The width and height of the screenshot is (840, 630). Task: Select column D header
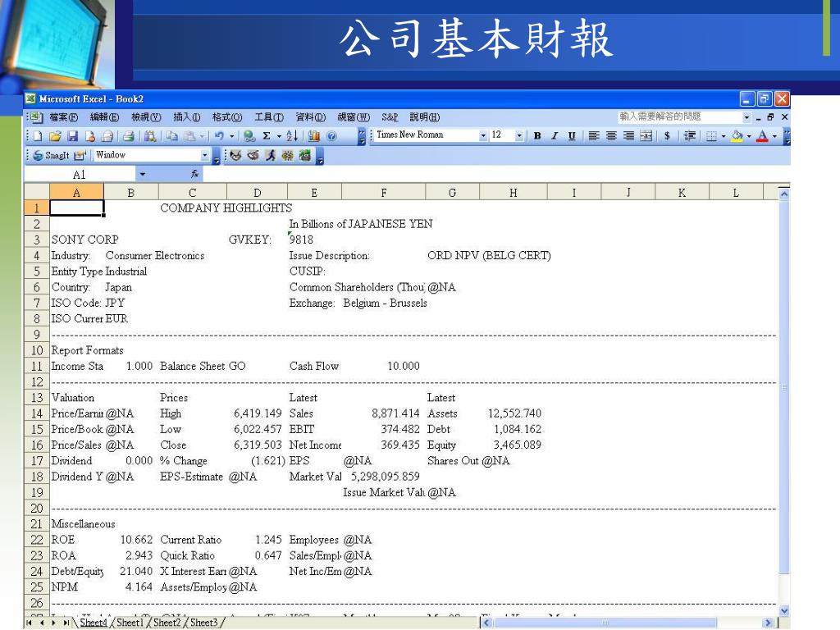click(257, 193)
